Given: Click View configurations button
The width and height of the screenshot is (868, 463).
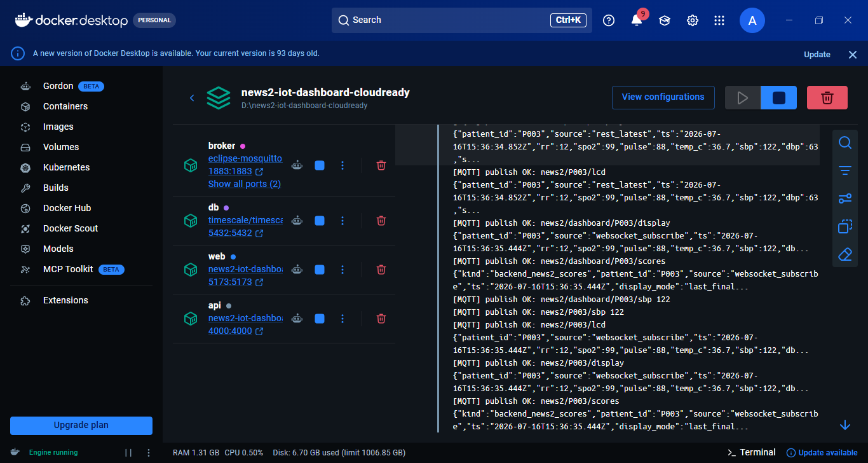Looking at the screenshot, I should (663, 97).
